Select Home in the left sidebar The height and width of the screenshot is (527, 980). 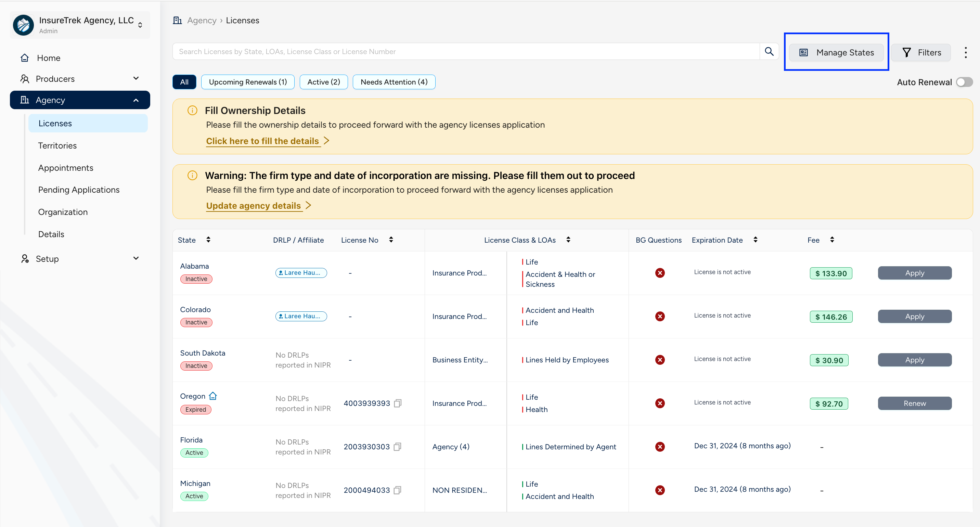click(48, 57)
